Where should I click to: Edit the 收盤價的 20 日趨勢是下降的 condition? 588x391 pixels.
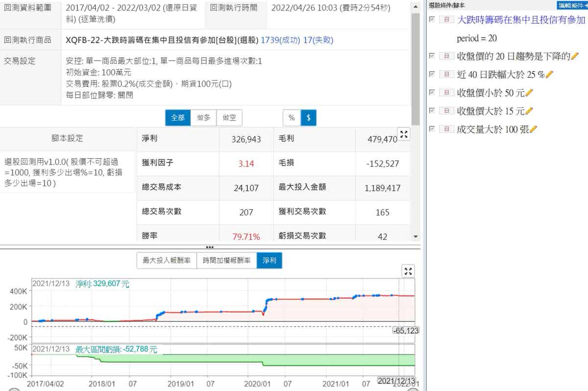[575, 56]
